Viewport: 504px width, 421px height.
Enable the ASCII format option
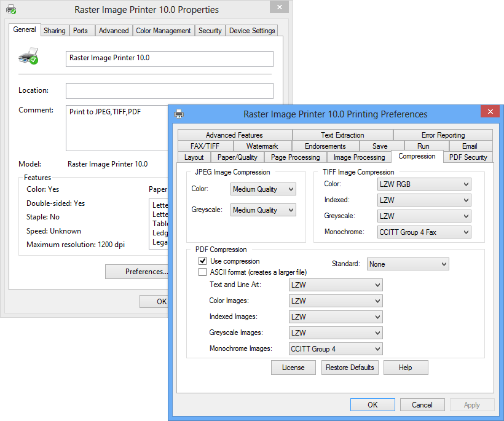203,272
